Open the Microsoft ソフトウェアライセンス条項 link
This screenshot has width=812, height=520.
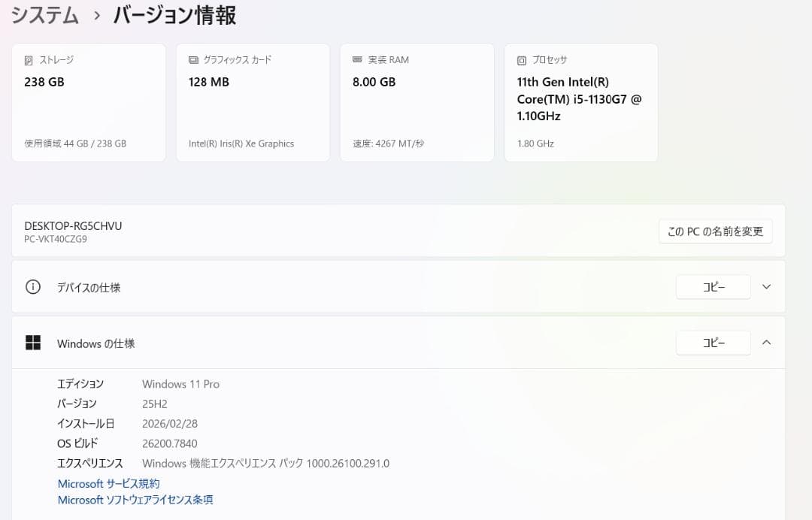pos(135,500)
